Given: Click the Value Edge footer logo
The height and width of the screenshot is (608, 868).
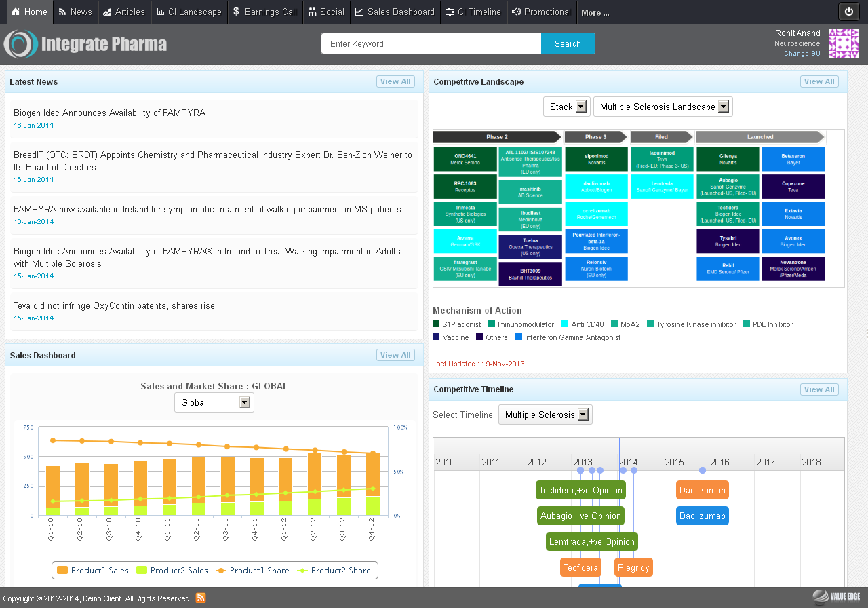Looking at the screenshot, I should tap(837, 596).
